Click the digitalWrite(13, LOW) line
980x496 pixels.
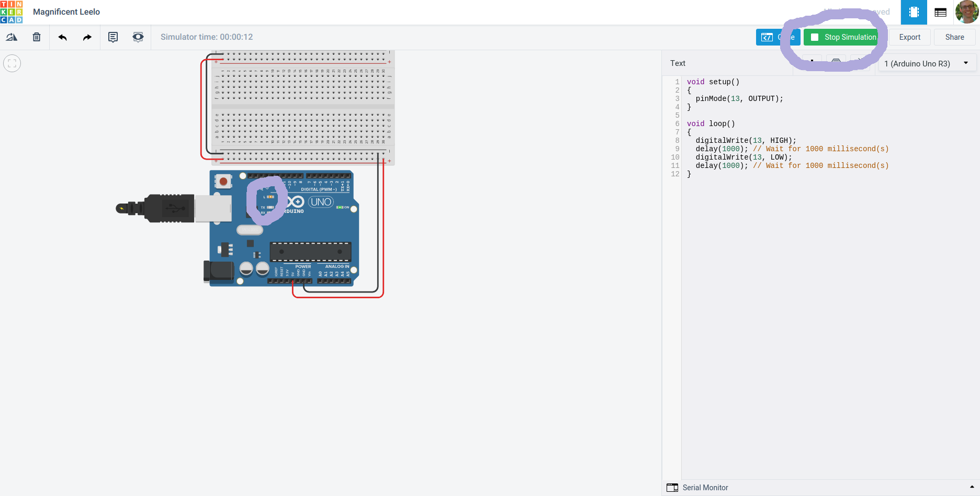[744, 157]
